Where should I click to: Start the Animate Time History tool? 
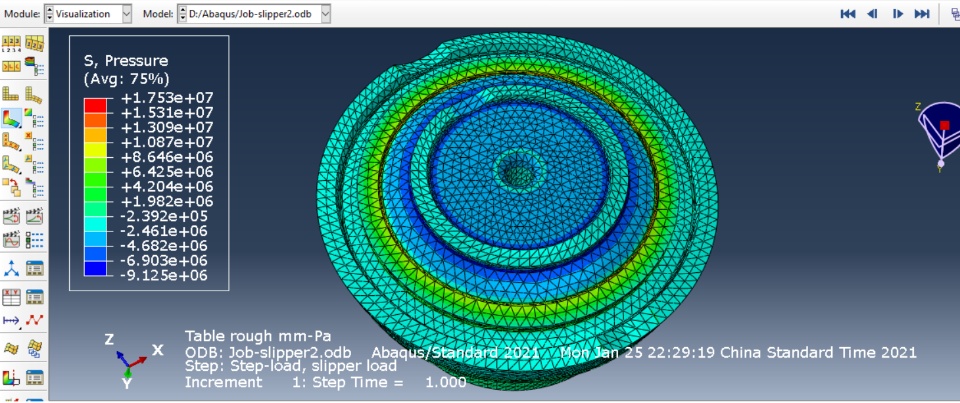[34, 217]
